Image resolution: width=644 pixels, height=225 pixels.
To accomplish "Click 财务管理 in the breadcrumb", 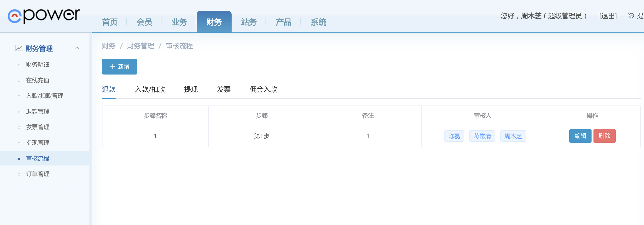I will pos(140,46).
